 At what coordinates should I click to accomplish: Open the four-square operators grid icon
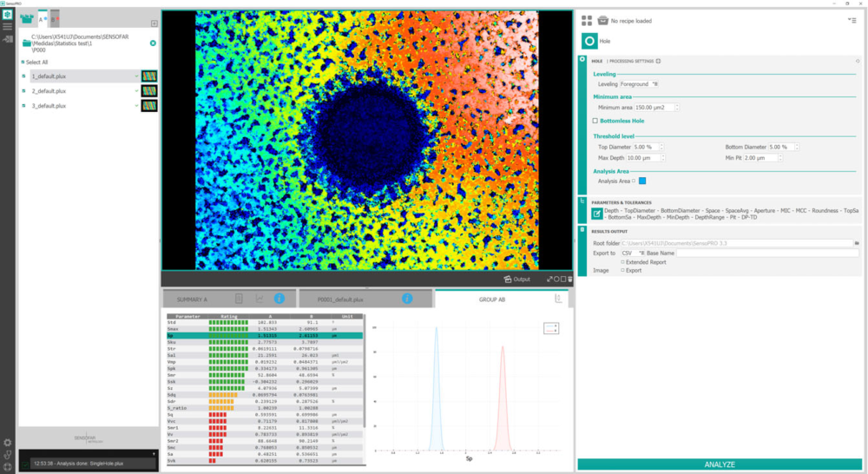pyautogui.click(x=587, y=20)
